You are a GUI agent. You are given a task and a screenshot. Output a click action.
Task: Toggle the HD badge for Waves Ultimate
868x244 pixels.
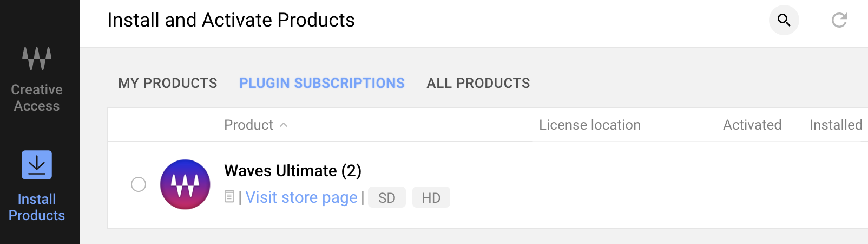coord(431,197)
